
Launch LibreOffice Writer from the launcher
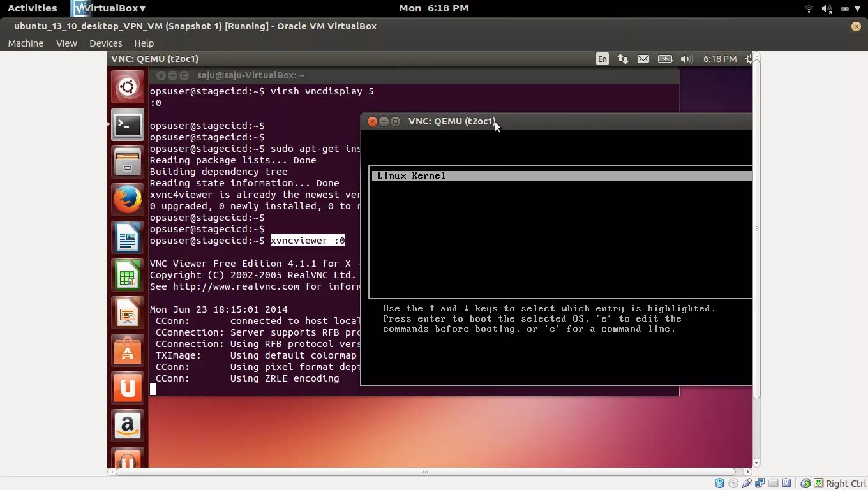(x=128, y=237)
